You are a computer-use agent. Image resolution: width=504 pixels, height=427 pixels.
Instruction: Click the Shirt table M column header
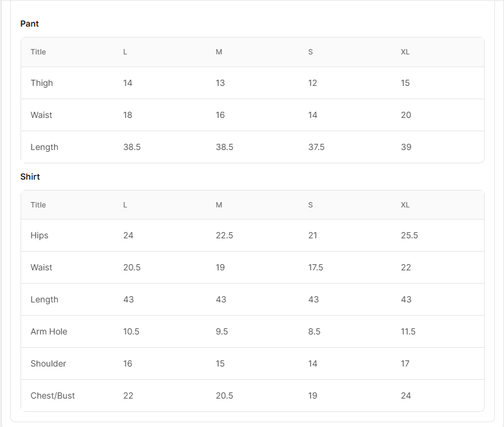point(219,205)
